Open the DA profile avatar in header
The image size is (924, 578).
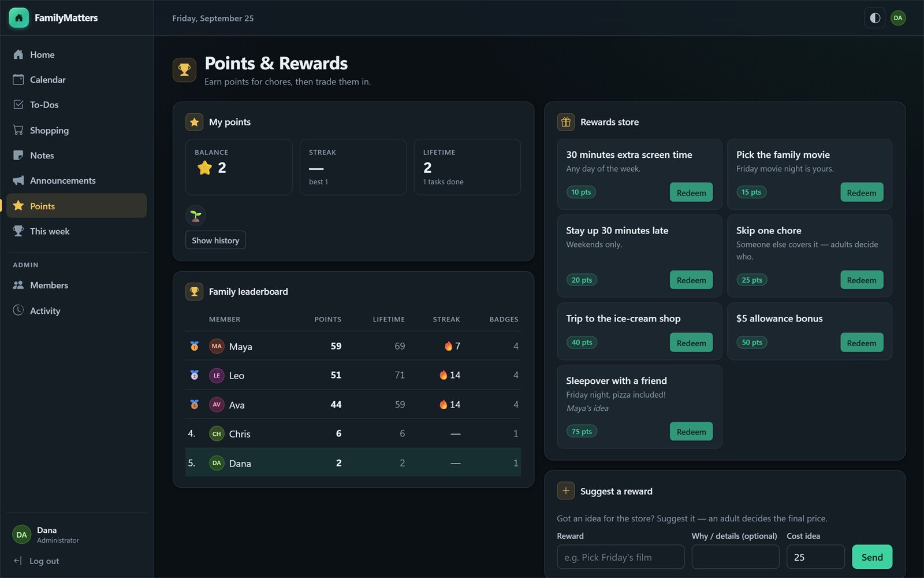[x=898, y=18]
